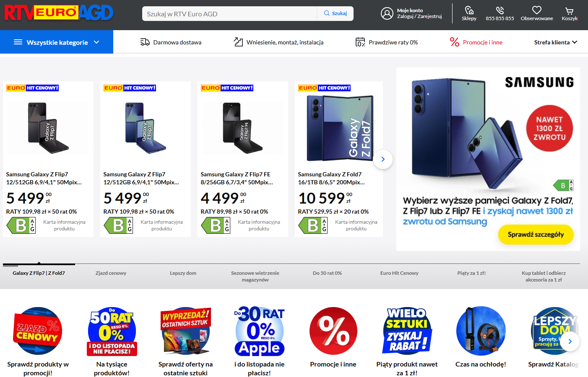Click the phone icon for 855 855 855

pyautogui.click(x=500, y=10)
